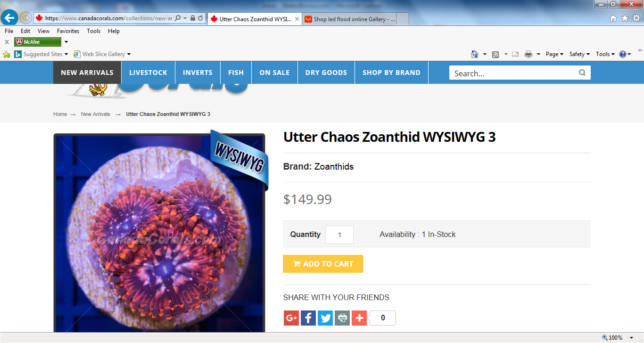644x343 pixels.
Task: Open more sharing options plus icon
Action: click(359, 318)
